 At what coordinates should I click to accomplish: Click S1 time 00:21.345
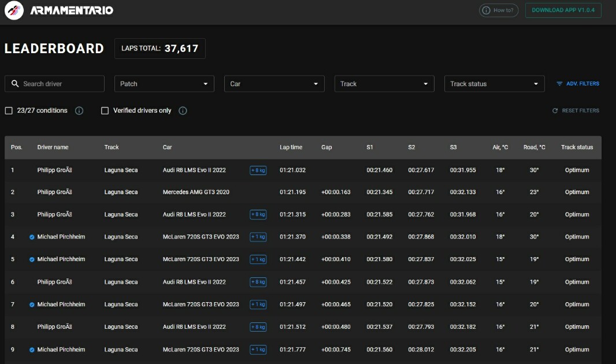tap(380, 192)
